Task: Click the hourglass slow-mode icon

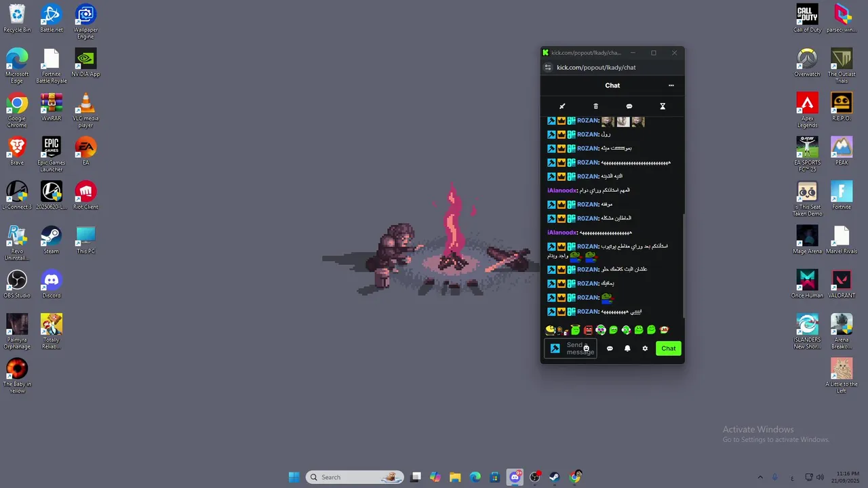Action: 663,106
